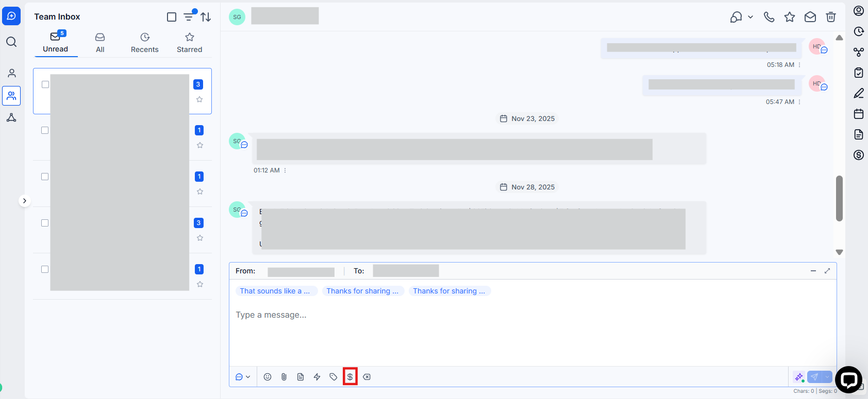Click the document template icon in composer toolbar

point(301,377)
